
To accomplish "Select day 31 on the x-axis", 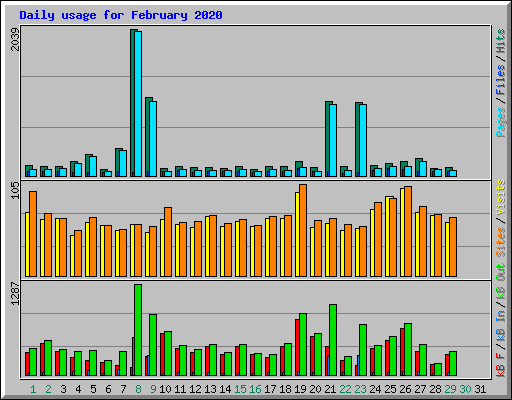I will [480, 389].
